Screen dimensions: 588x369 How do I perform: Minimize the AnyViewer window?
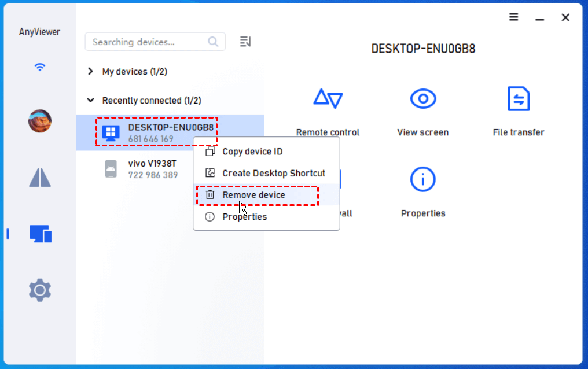click(539, 19)
